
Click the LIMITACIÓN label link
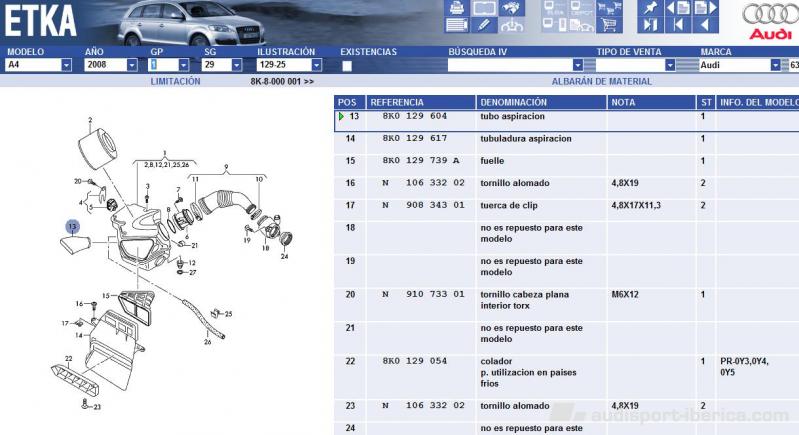175,81
